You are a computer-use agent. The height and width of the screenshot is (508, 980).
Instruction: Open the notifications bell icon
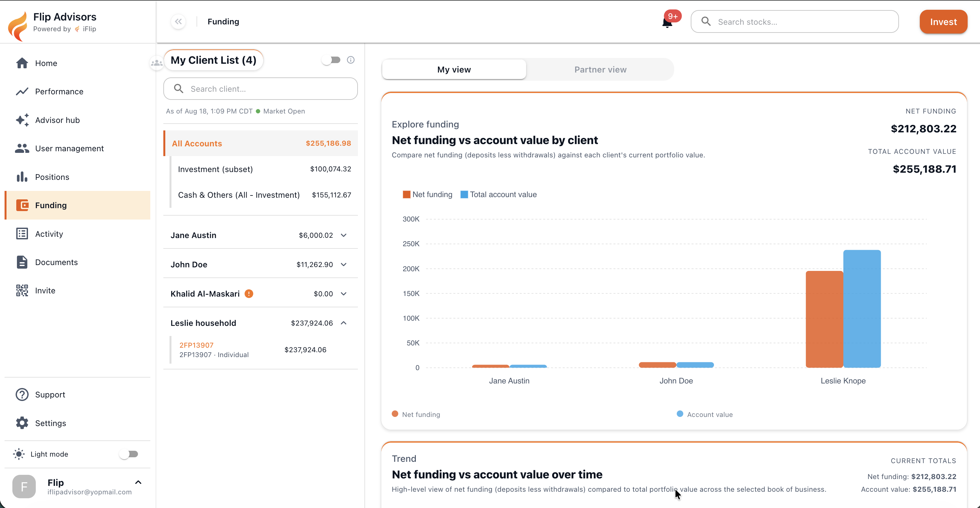pos(667,22)
